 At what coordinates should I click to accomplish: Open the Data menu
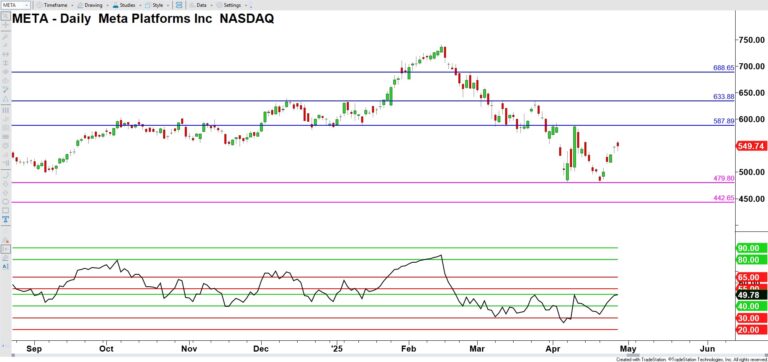point(200,5)
